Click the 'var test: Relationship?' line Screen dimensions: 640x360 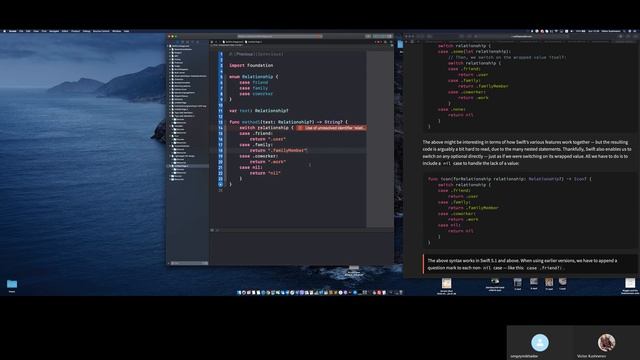[x=259, y=111]
